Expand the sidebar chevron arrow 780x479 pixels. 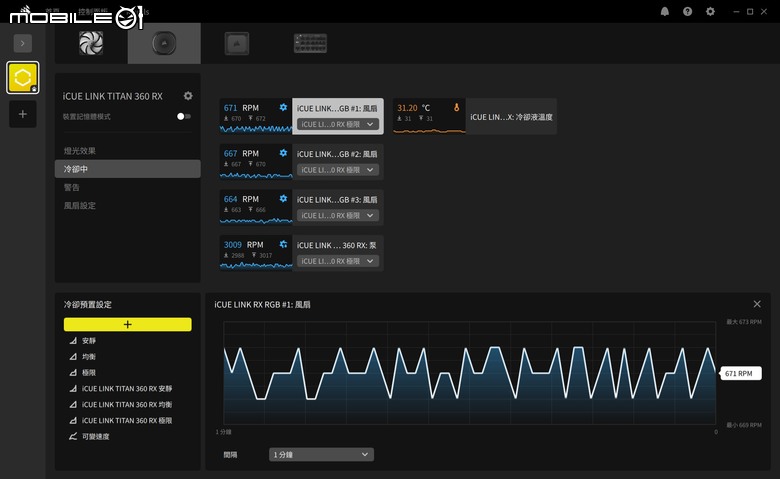click(22, 43)
